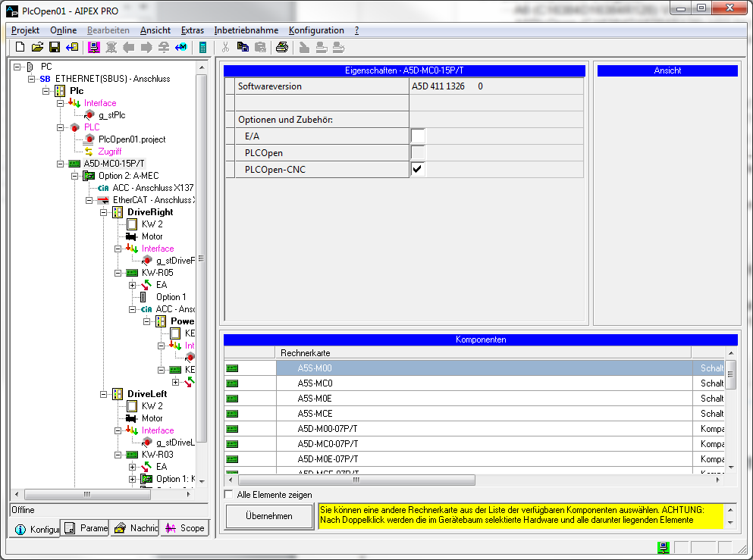Click the Zugriff yellow arrows icon
The height and width of the screenshot is (560, 753).
click(89, 152)
